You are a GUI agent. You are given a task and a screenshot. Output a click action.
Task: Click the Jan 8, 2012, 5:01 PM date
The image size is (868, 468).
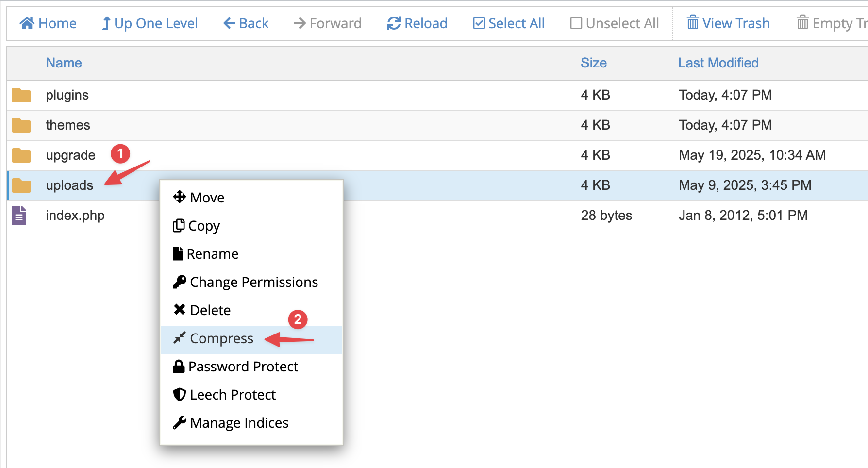pos(743,216)
